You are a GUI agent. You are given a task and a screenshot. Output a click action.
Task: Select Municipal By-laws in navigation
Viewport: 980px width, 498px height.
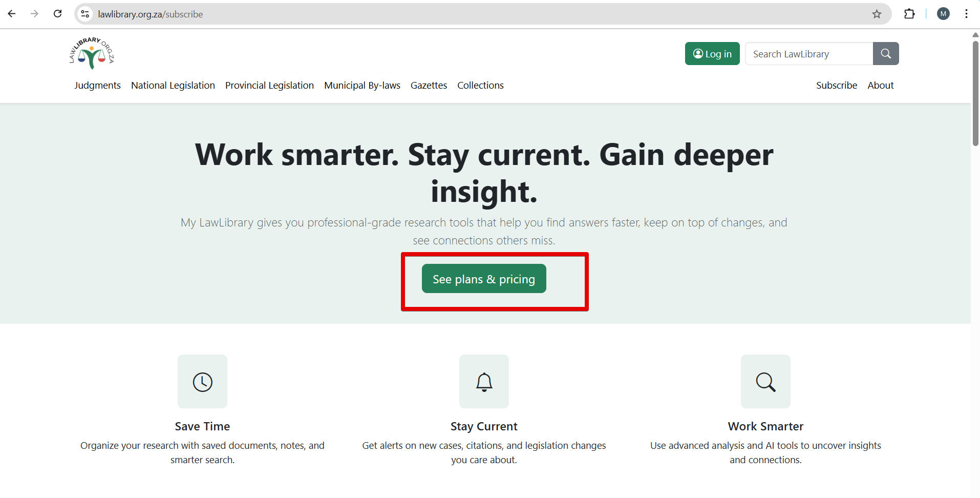[362, 86]
